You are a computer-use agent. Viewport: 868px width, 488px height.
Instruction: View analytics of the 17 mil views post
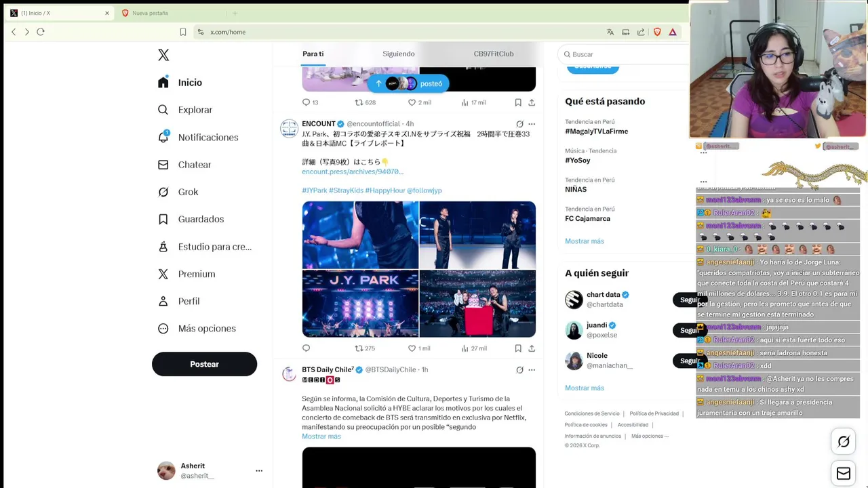[x=473, y=102]
